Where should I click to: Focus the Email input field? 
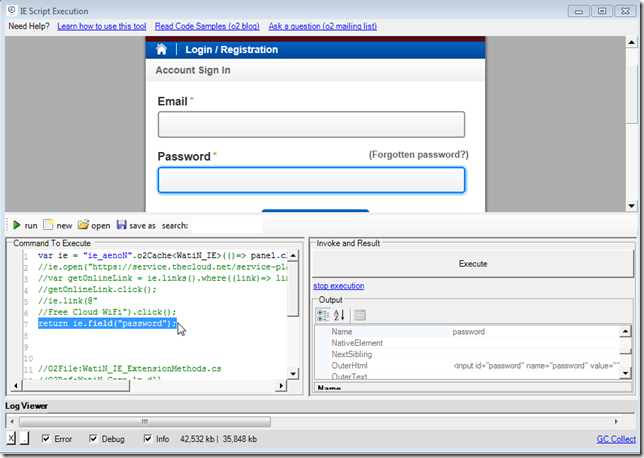pyautogui.click(x=311, y=124)
